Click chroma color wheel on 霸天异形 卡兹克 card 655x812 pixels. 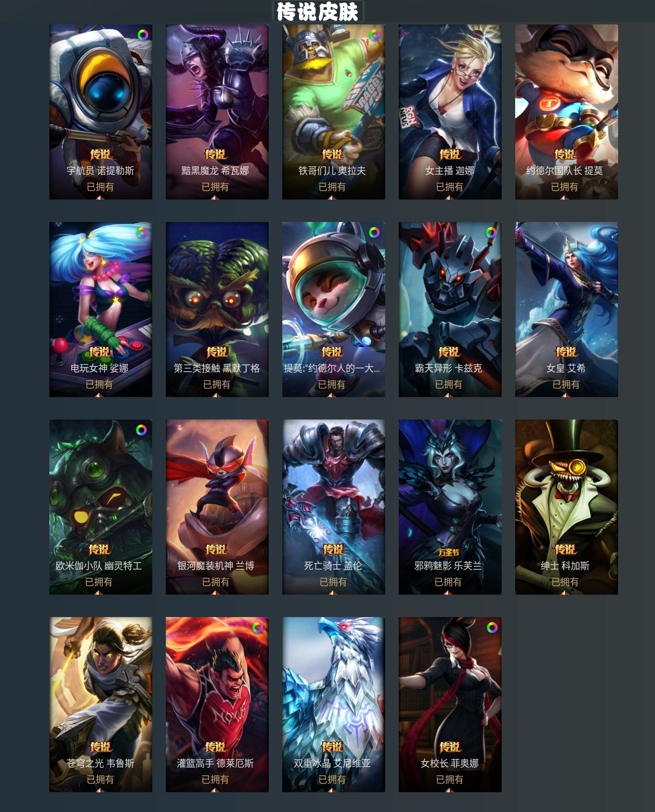(x=491, y=232)
